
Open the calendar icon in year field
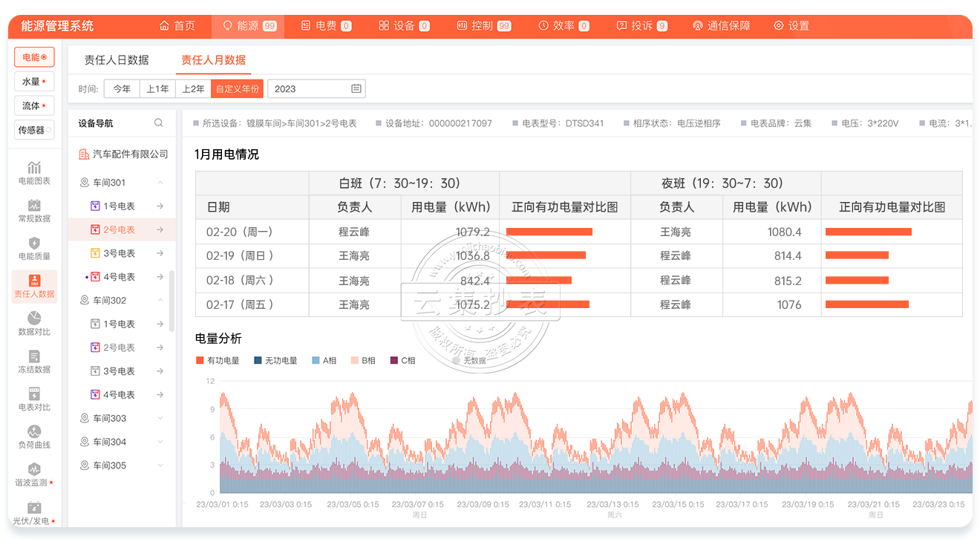356,89
